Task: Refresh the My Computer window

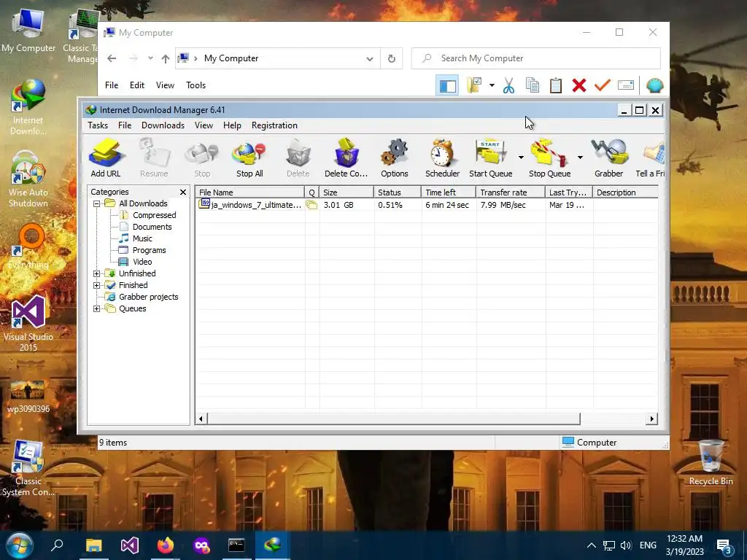Action: click(x=392, y=58)
